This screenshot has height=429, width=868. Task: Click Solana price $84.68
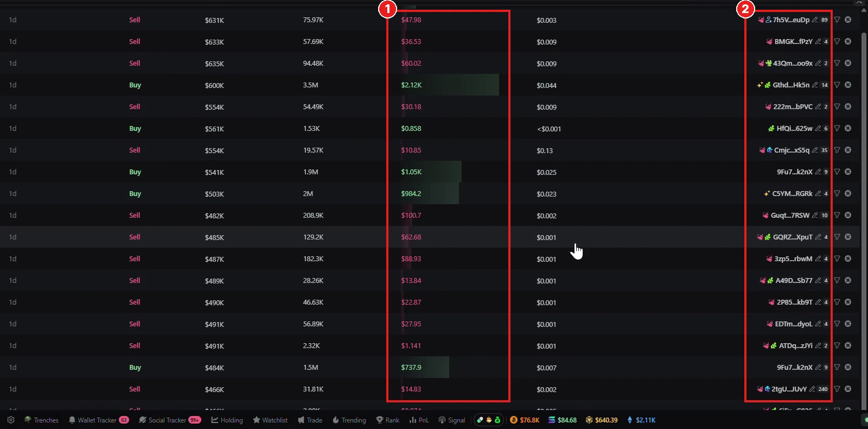(563, 420)
